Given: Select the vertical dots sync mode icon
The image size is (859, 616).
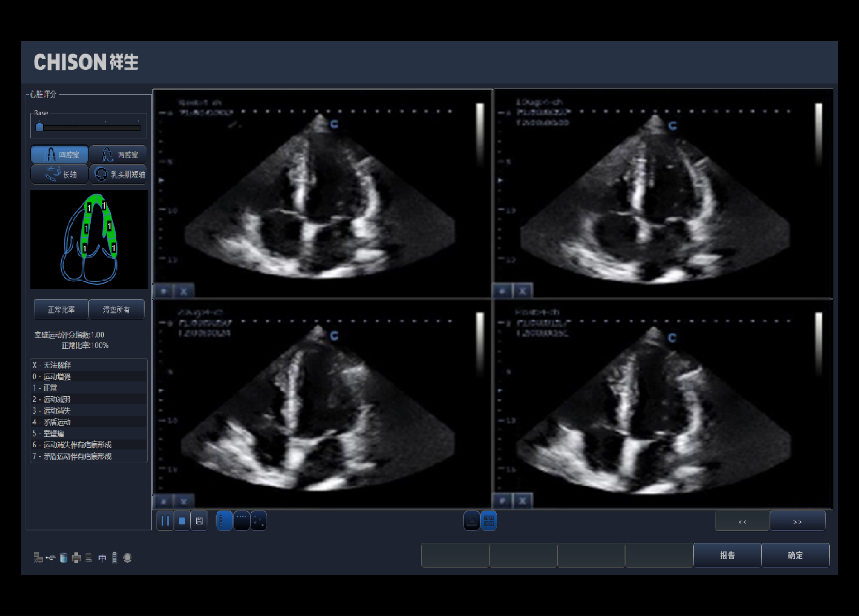Looking at the screenshot, I should pos(224,521).
